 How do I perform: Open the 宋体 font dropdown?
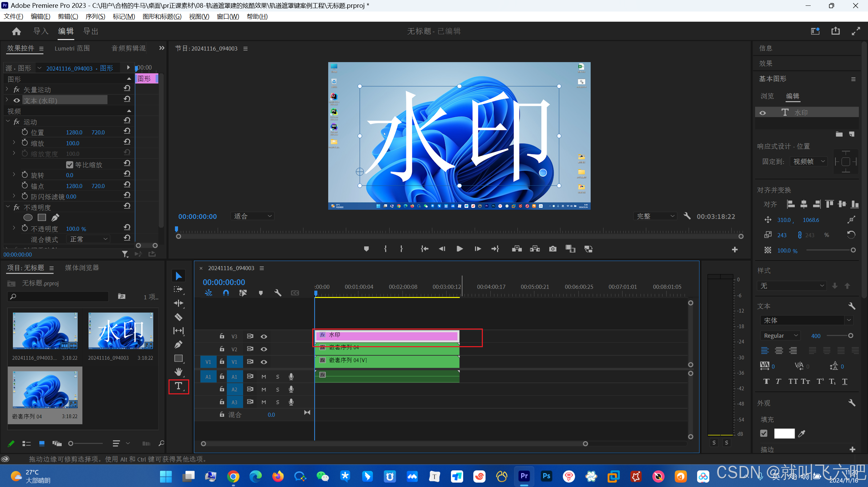point(849,320)
